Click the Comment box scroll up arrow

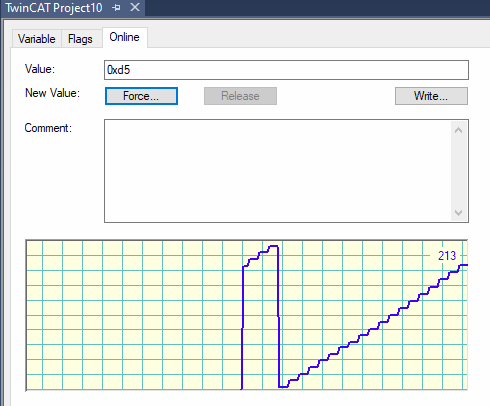(459, 130)
